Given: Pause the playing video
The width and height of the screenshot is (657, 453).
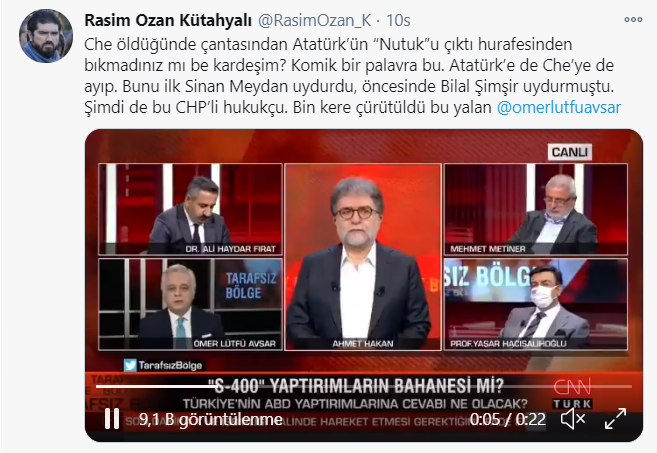Looking at the screenshot, I should click(x=112, y=419).
